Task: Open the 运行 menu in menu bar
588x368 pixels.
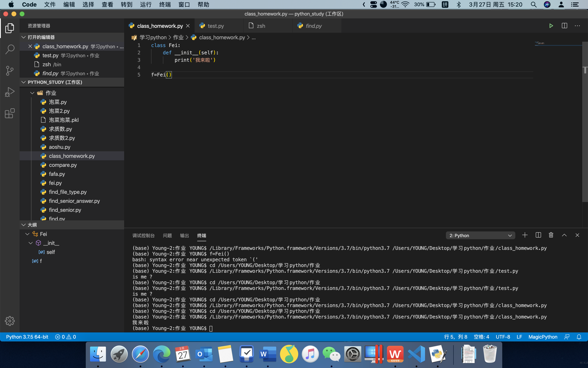Action: [x=146, y=5]
